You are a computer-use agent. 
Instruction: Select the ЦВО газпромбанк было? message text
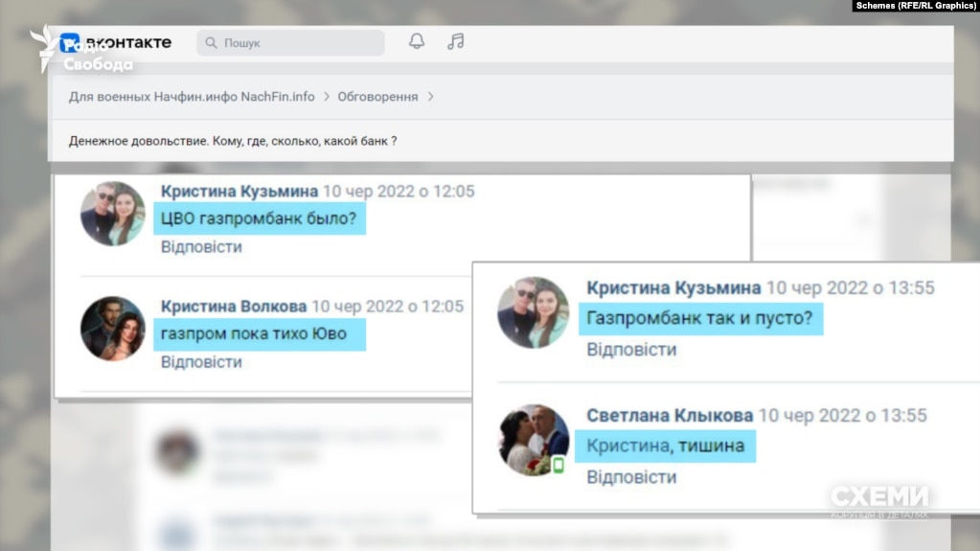point(259,218)
